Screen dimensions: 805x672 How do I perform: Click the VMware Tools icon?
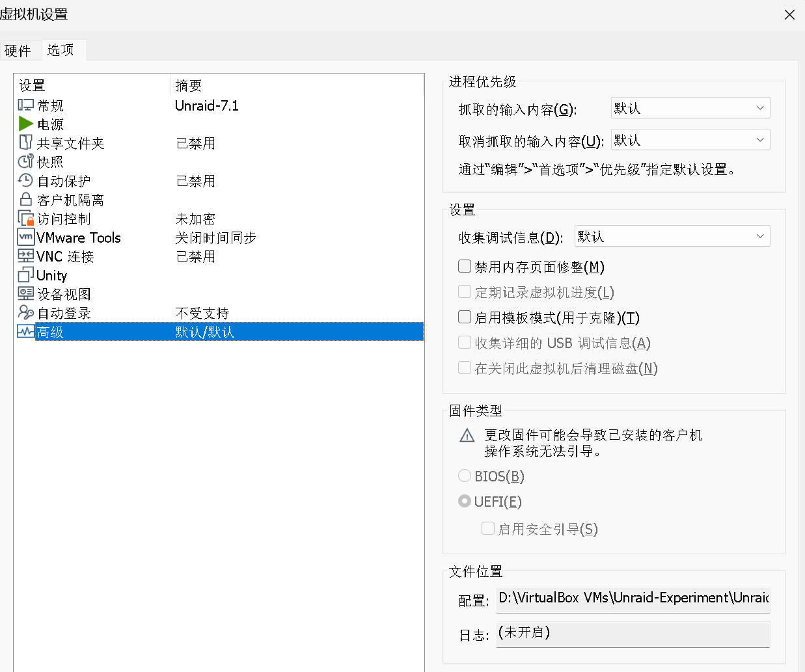click(x=25, y=237)
